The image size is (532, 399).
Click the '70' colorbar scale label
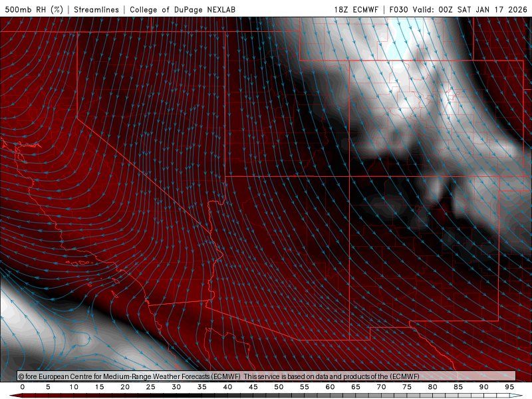(x=381, y=387)
